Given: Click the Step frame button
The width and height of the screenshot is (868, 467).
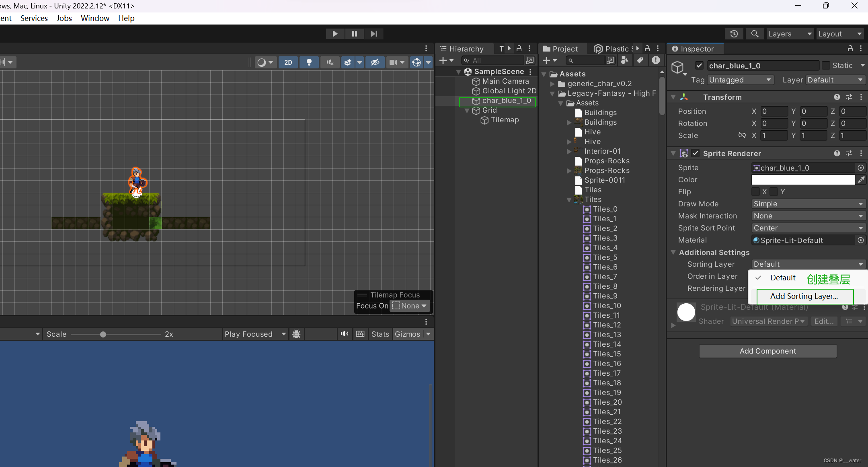Looking at the screenshot, I should [373, 34].
